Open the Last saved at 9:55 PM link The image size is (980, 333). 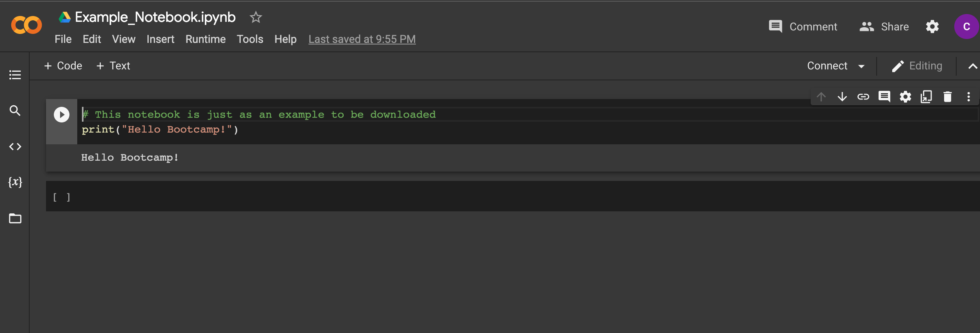(x=362, y=39)
